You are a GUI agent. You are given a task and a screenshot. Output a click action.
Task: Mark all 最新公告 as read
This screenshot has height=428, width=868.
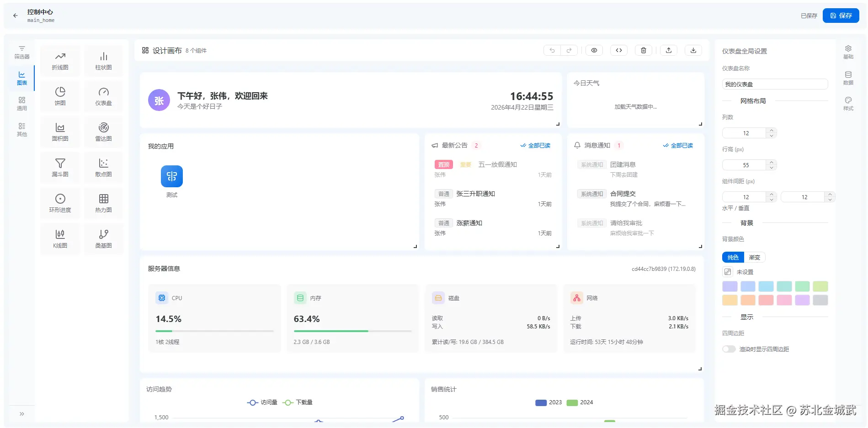(x=535, y=145)
